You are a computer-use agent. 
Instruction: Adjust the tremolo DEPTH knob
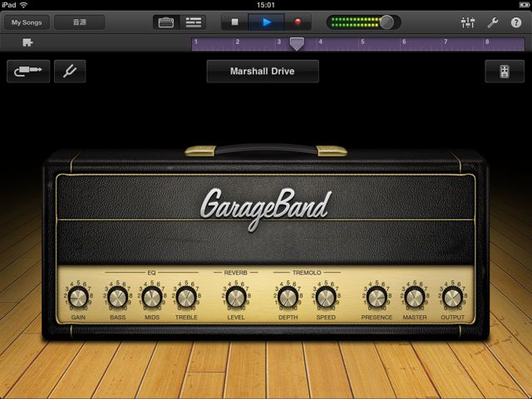click(288, 298)
